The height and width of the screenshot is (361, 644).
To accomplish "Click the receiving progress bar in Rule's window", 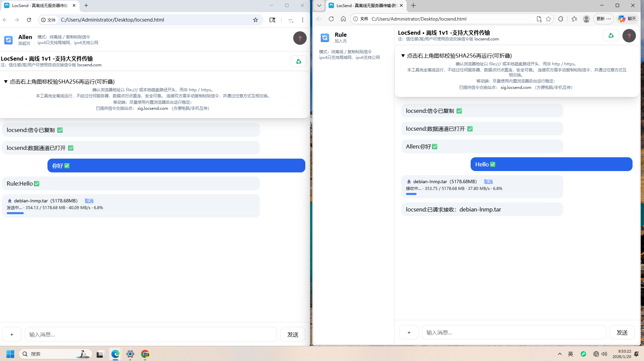I will 482,194.
